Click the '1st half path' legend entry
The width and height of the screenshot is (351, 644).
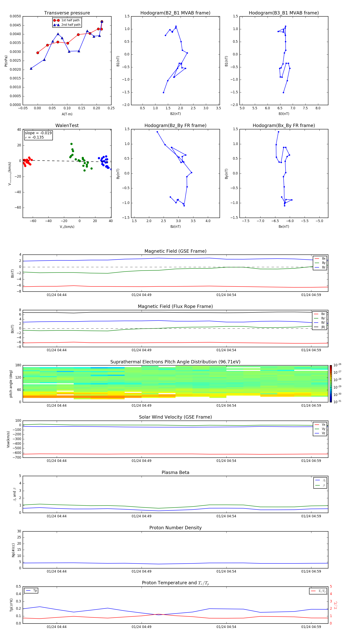tap(67, 20)
